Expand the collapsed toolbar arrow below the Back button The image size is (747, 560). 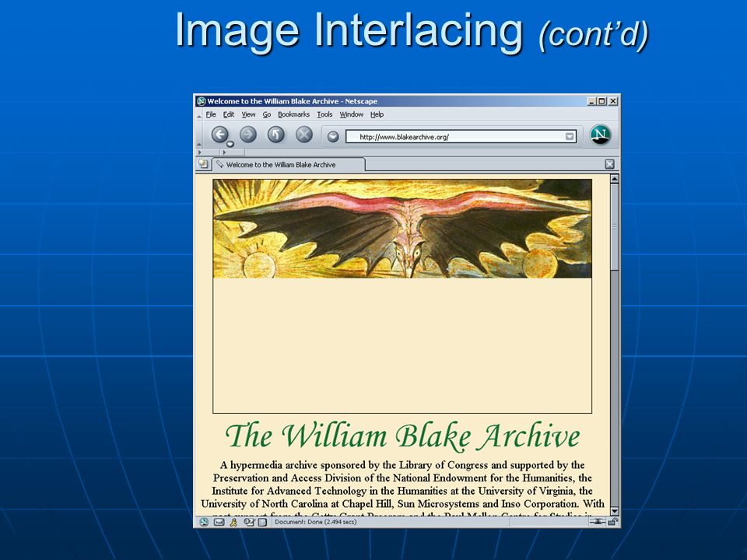(x=224, y=152)
